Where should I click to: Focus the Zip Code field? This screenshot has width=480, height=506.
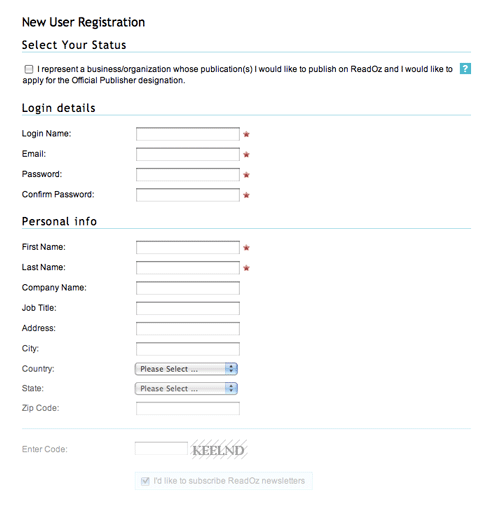188,408
